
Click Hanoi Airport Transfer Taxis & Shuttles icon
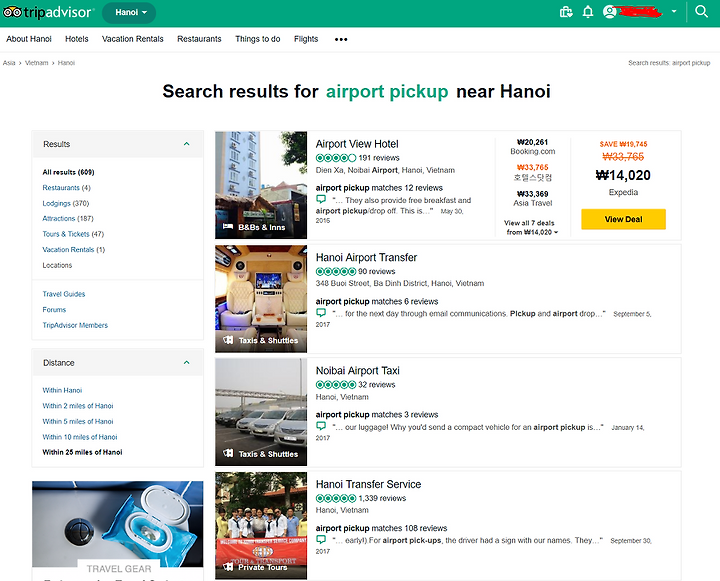(x=228, y=340)
